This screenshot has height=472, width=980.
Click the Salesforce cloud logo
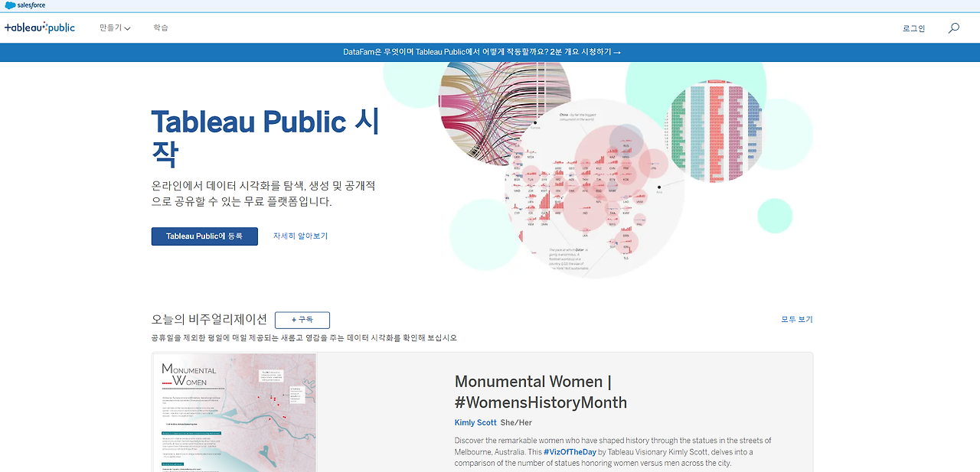coord(25,5)
